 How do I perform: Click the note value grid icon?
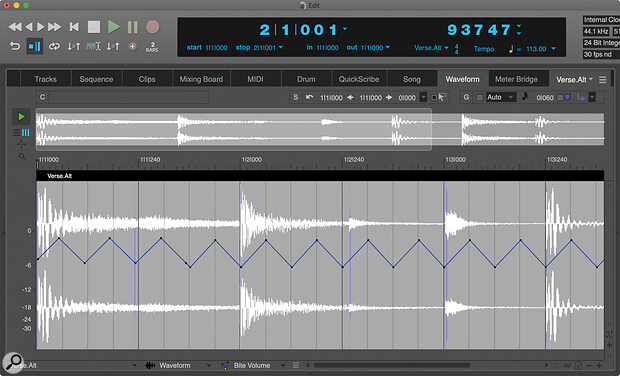point(525,96)
